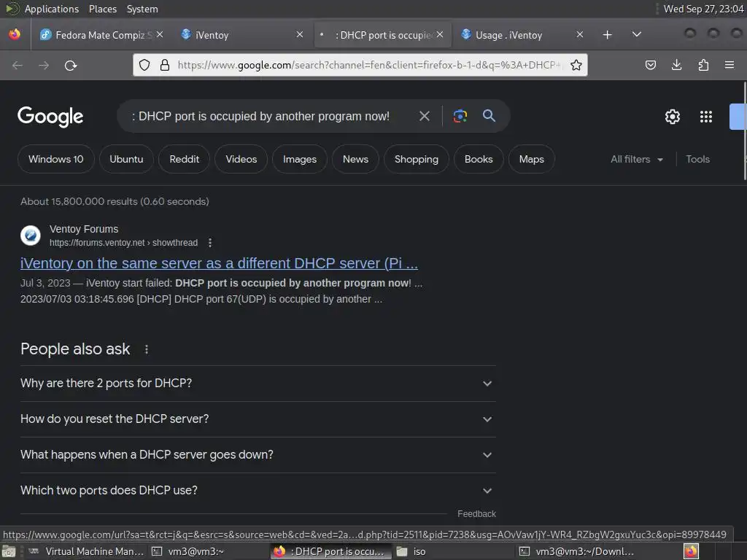Image resolution: width=747 pixels, height=560 pixels.
Task: Open the Applications menu
Action: click(x=52, y=9)
